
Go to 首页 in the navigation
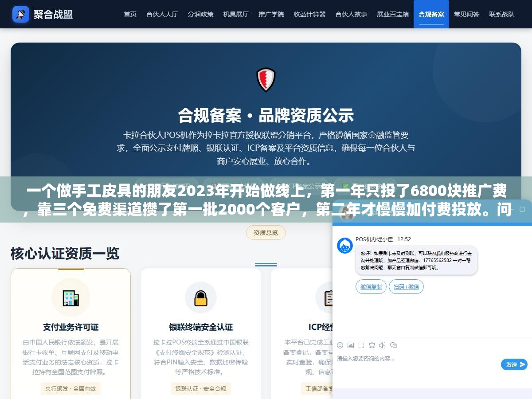click(130, 14)
